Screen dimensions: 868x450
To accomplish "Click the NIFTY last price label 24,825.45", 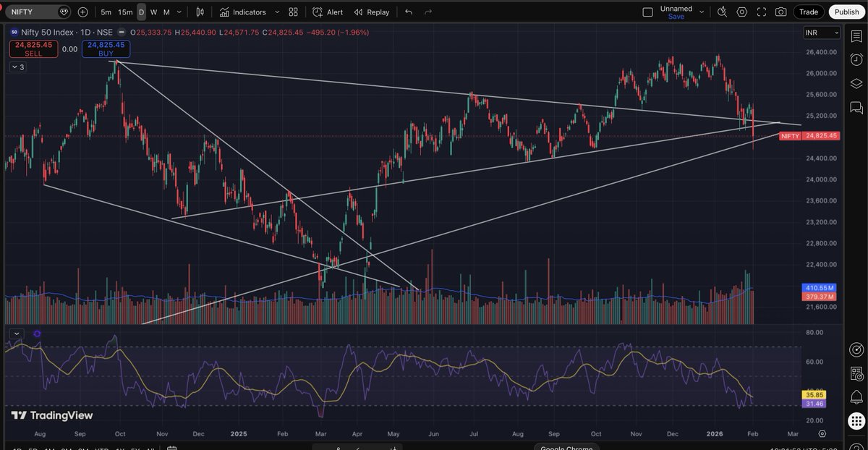I will point(821,135).
